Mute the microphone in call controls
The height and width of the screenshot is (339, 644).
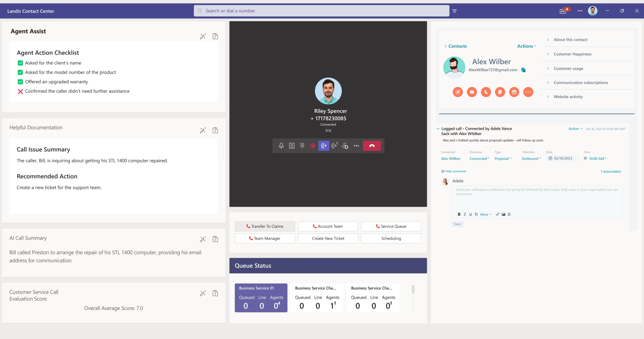281,146
